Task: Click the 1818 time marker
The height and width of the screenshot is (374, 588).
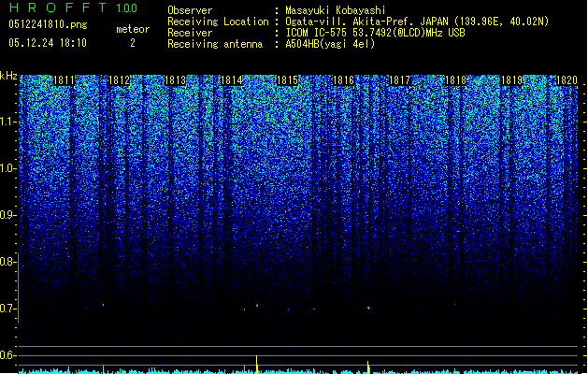Action: (455, 80)
